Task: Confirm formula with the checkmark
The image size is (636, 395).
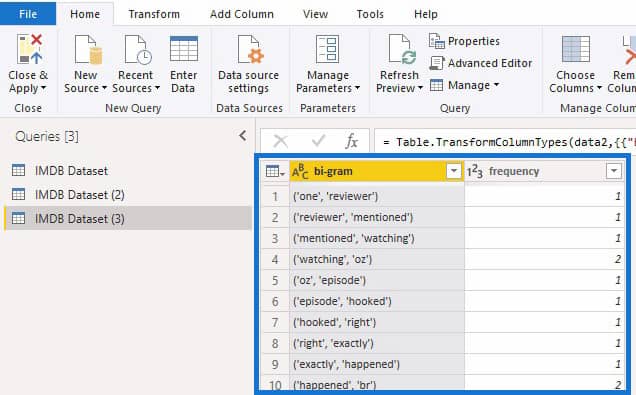Action: coord(318,141)
